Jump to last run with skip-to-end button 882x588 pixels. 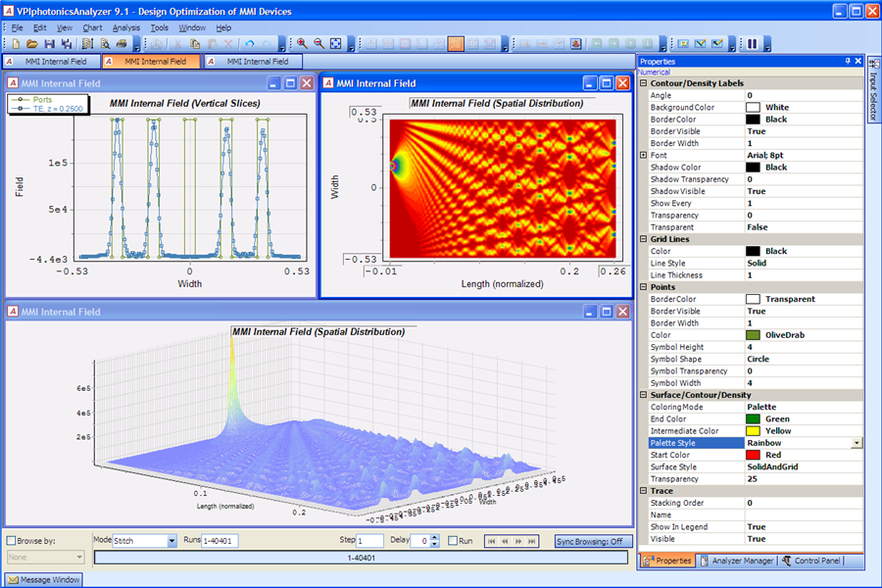(x=531, y=541)
